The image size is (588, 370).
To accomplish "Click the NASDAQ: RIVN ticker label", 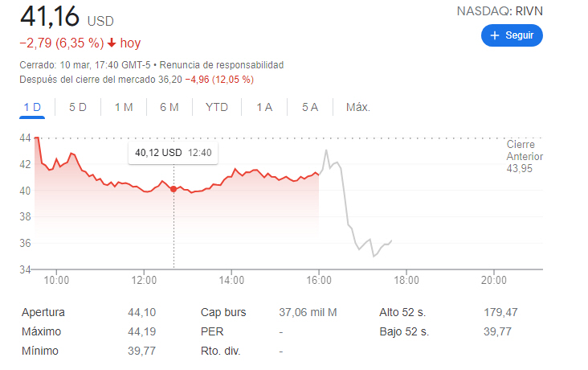I will tap(500, 11).
